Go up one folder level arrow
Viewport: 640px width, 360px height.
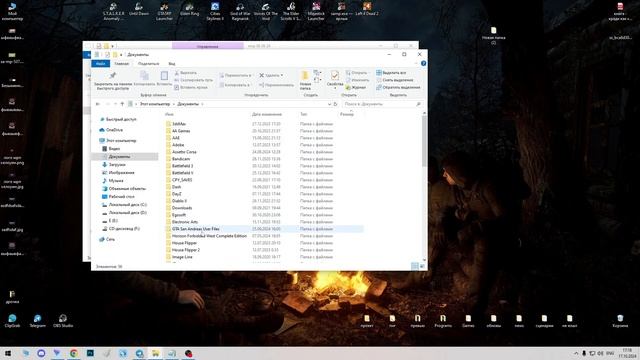[x=122, y=104]
